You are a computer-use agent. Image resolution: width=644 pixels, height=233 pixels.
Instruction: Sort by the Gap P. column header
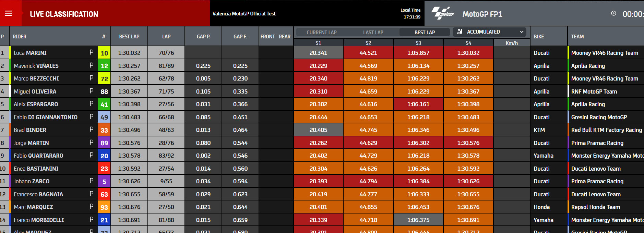(x=203, y=36)
